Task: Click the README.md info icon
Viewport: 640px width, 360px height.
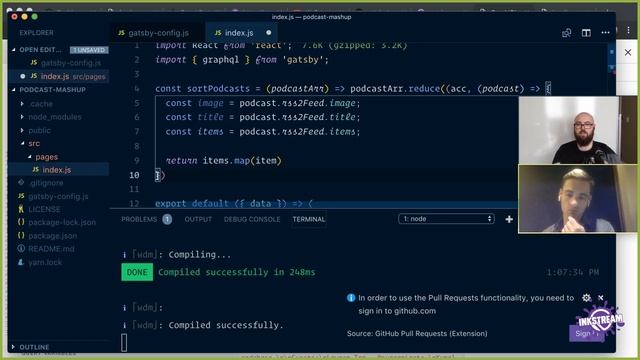Action: [21, 249]
